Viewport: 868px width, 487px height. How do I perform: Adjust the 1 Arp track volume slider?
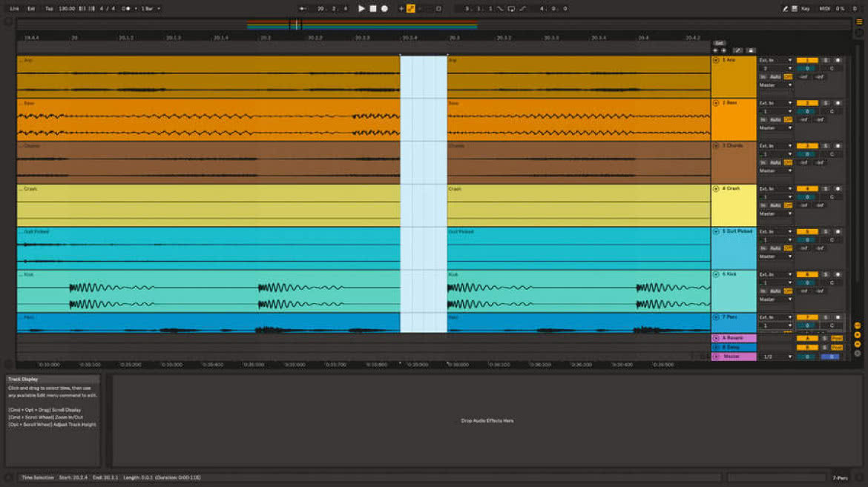[807, 69]
